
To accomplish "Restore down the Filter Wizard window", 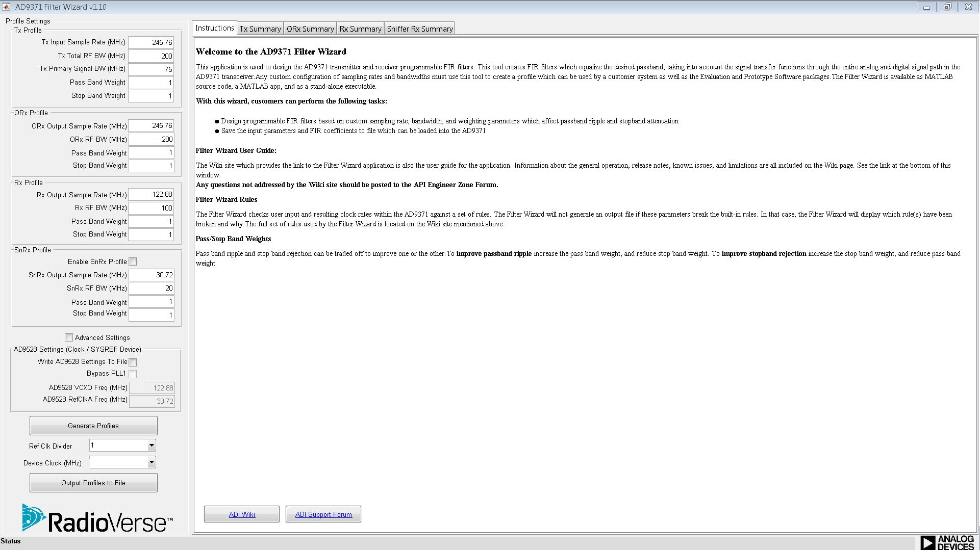I will (x=947, y=7).
